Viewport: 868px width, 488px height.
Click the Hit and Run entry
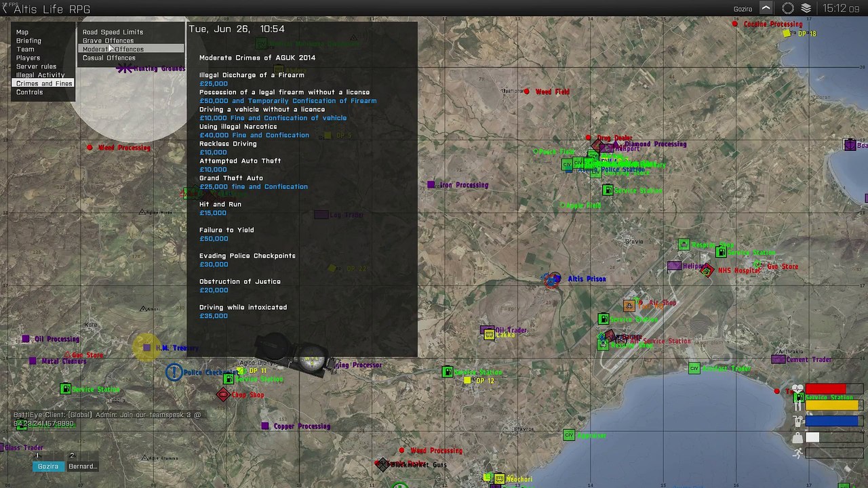220,204
